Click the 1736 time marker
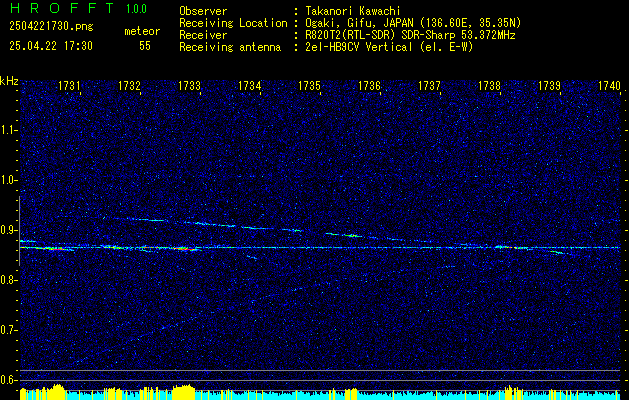The width and height of the screenshot is (629, 400). (x=369, y=85)
